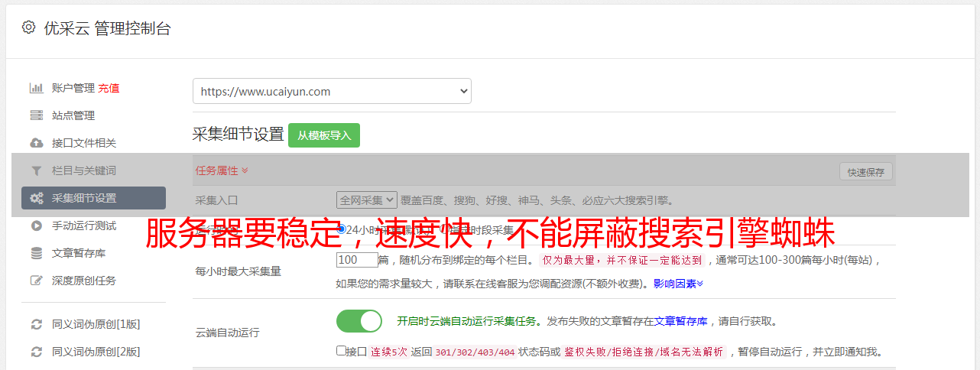Open the blue 文章暂存库 link in the description

pyautogui.click(x=680, y=321)
